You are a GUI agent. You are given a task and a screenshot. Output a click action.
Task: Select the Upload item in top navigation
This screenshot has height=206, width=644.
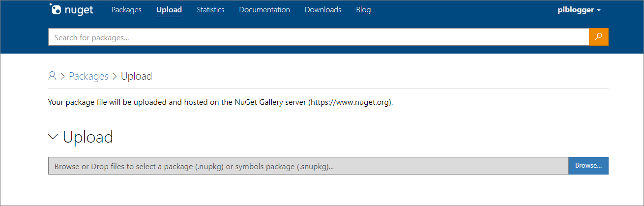(x=169, y=10)
